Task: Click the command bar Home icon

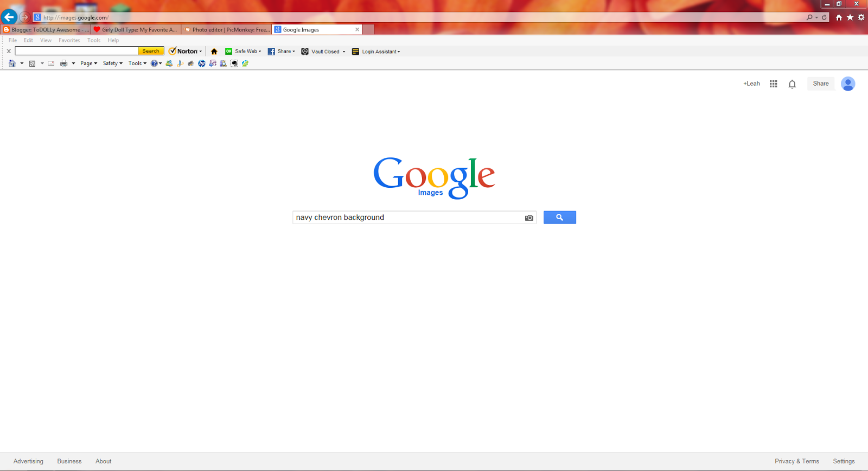Action: [x=12, y=63]
